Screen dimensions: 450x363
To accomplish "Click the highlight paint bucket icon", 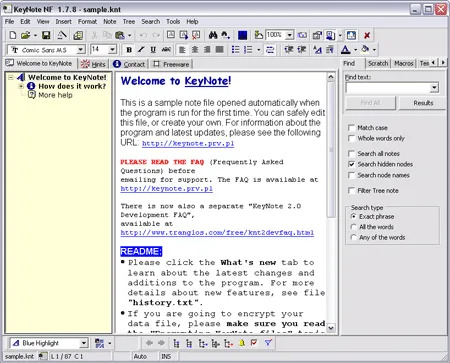I will click(x=365, y=50).
